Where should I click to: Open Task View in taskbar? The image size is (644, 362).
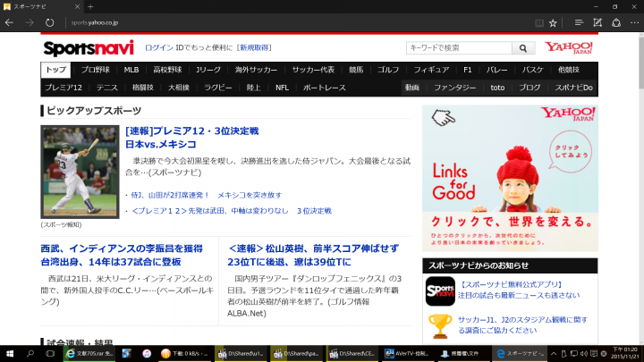point(50,353)
